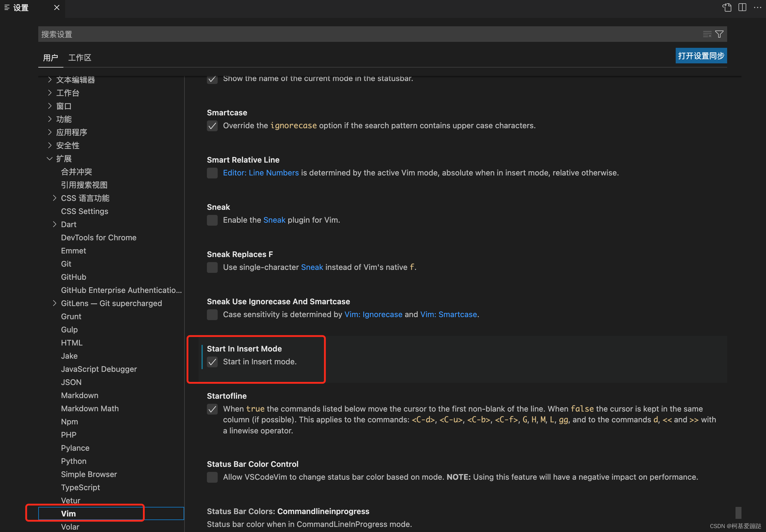The height and width of the screenshot is (532, 766).
Task: Enable the Sneak plugin checkbox
Action: tap(212, 220)
